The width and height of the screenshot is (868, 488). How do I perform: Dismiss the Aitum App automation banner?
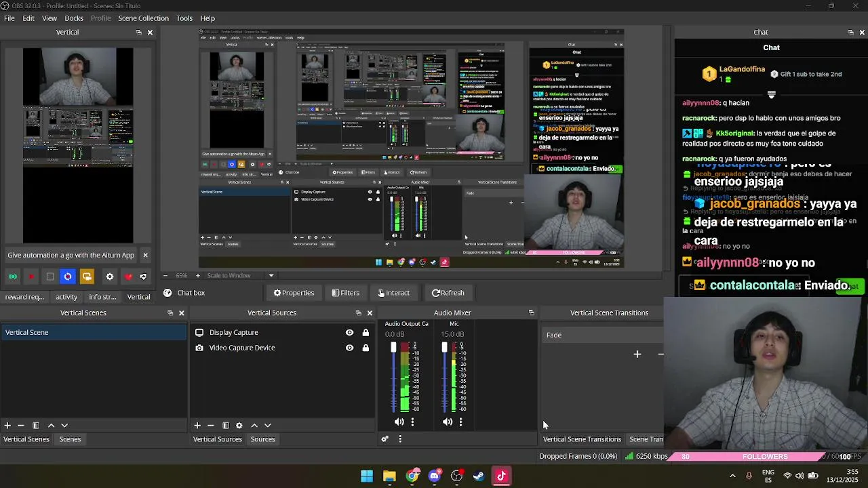click(145, 255)
